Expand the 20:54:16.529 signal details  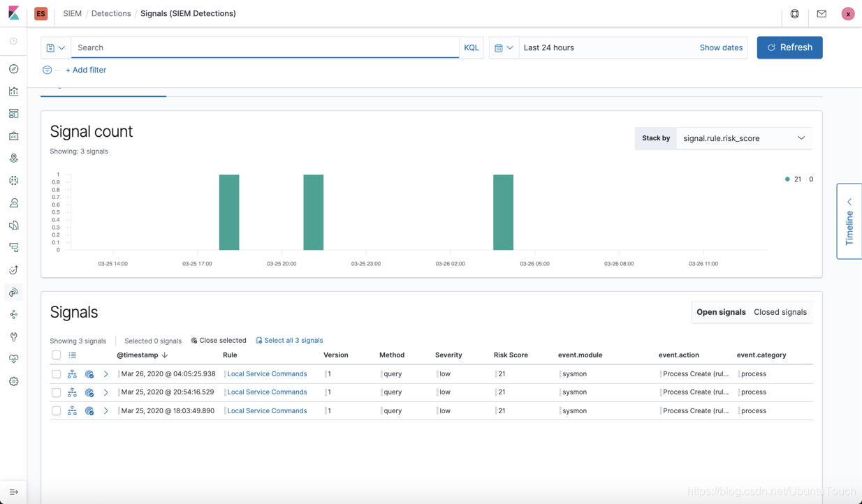105,392
